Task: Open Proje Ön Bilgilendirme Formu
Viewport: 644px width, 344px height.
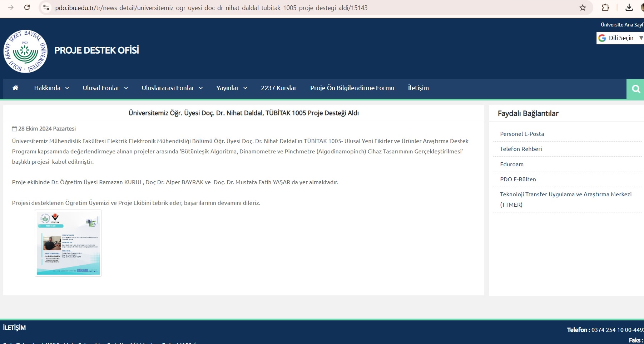Action: click(x=352, y=88)
